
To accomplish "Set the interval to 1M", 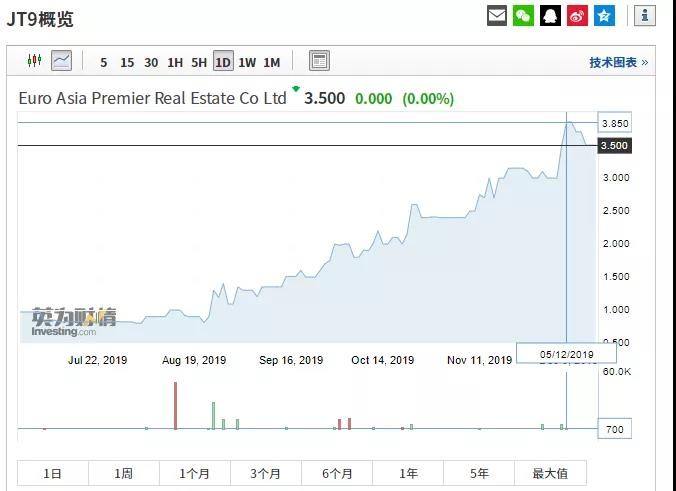I will click(x=271, y=62).
